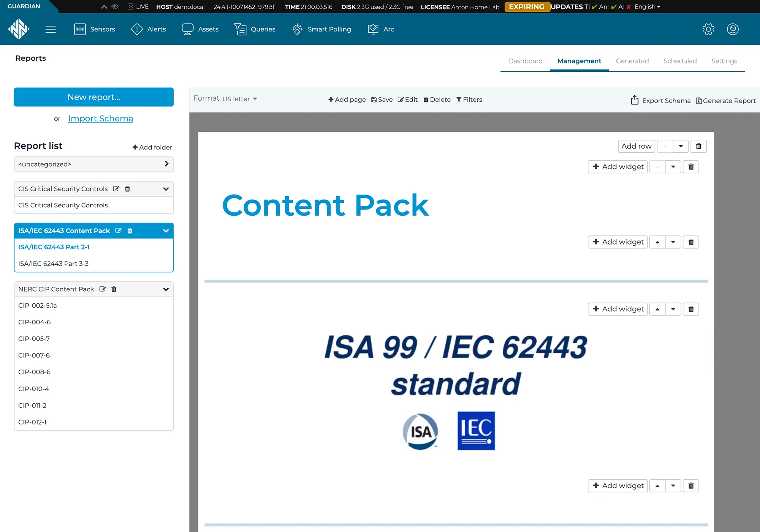Click the EXPIRING license badge

pyautogui.click(x=527, y=7)
